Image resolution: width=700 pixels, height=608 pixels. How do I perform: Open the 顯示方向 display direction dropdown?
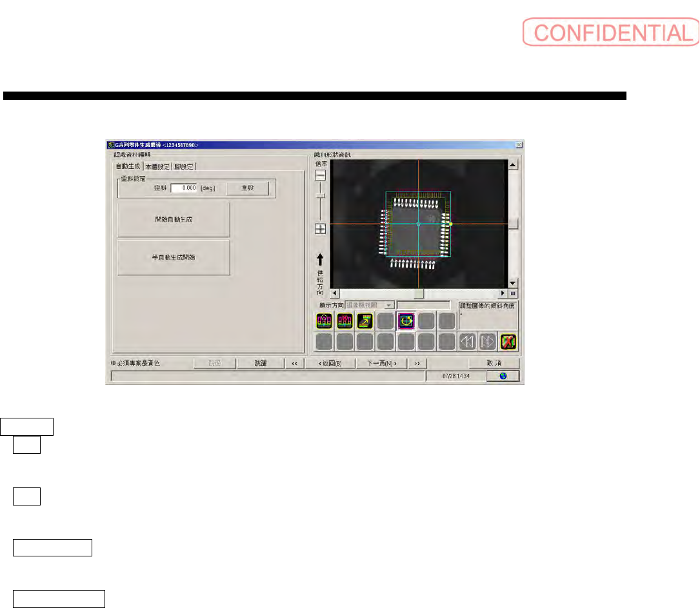click(389, 305)
